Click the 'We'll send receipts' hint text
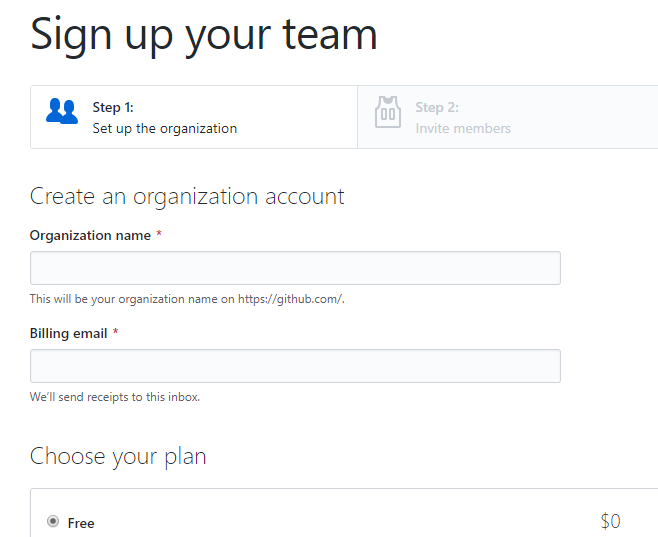 point(115,397)
